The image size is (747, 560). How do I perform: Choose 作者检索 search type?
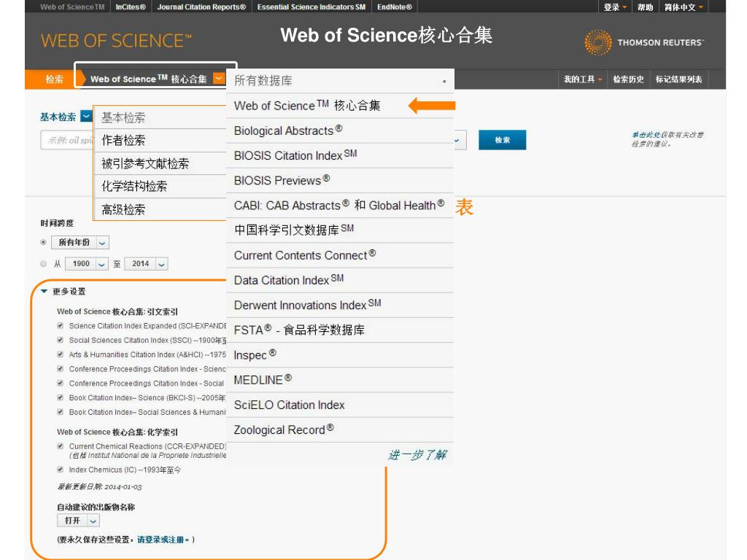pyautogui.click(x=160, y=141)
